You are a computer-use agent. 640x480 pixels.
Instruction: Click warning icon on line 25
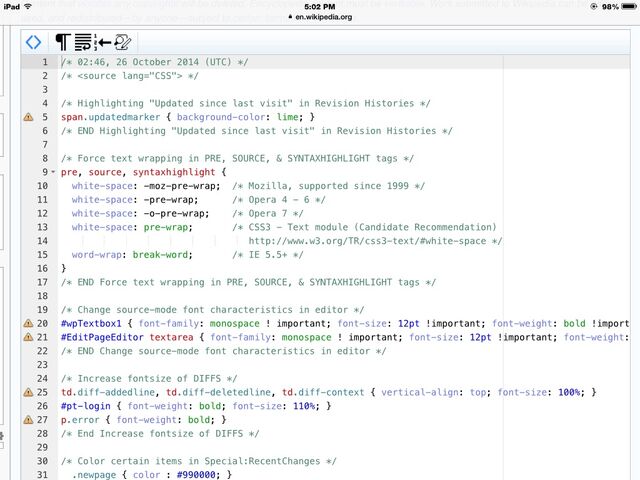29,393
